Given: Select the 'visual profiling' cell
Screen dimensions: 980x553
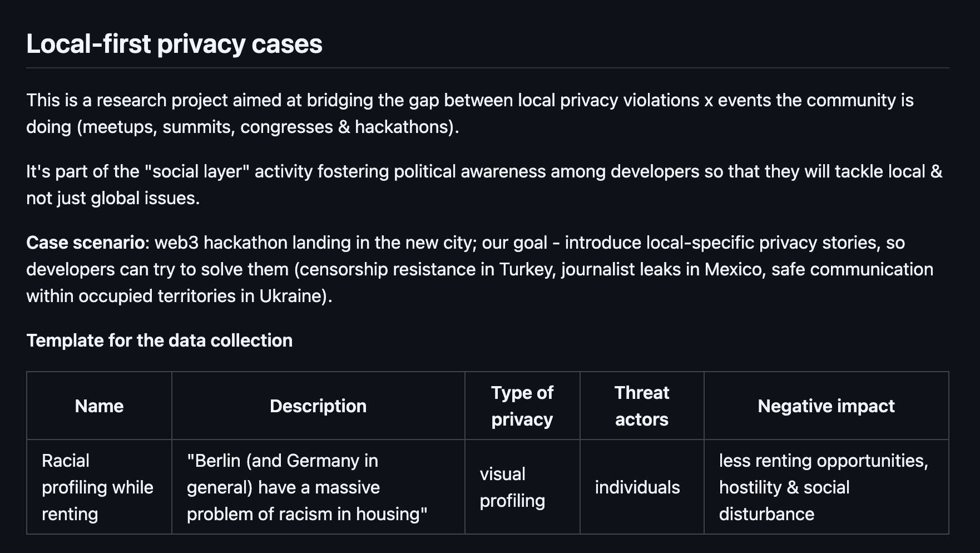Looking at the screenshot, I should point(522,487).
